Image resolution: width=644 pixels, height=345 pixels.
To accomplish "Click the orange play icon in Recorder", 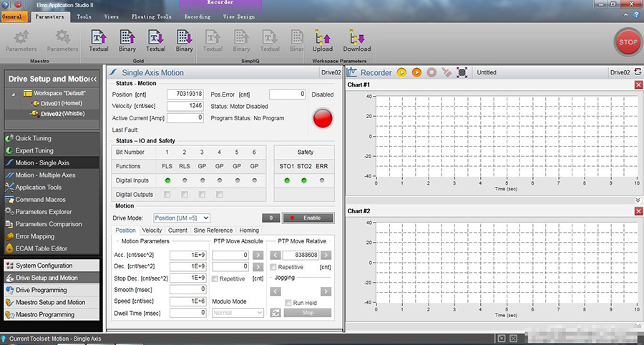I will pos(416,72).
